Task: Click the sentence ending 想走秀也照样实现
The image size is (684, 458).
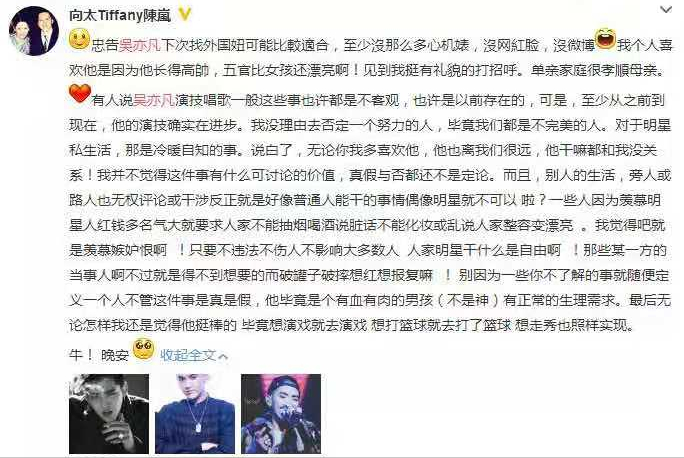Action: [351, 325]
